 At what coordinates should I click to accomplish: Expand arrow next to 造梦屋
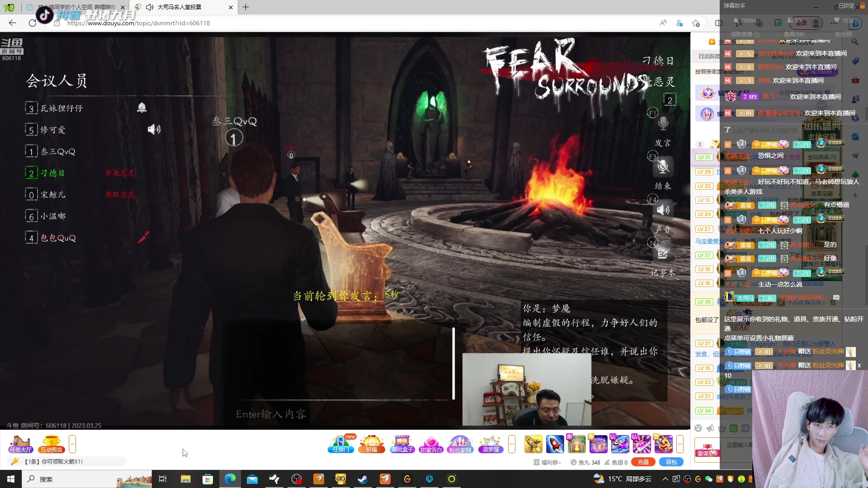tap(512, 444)
